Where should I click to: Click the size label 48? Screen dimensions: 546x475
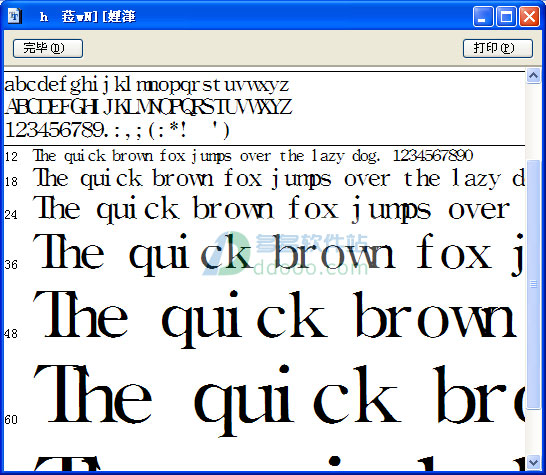point(11,334)
